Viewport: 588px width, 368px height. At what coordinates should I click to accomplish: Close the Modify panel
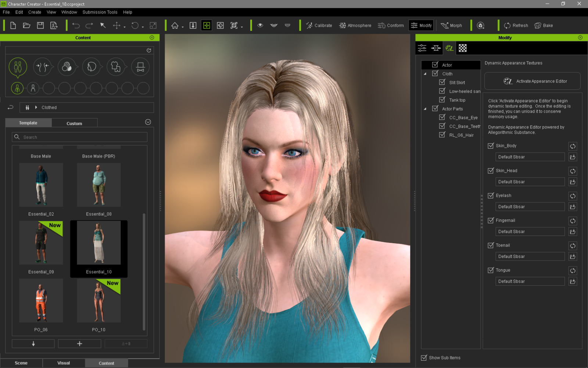coord(580,38)
